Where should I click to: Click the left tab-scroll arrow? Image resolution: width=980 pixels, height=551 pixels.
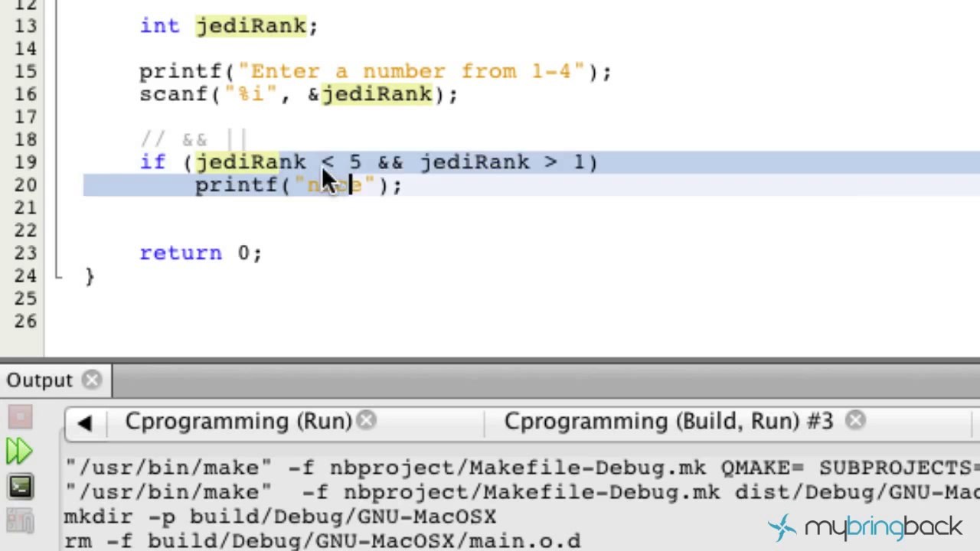(84, 422)
